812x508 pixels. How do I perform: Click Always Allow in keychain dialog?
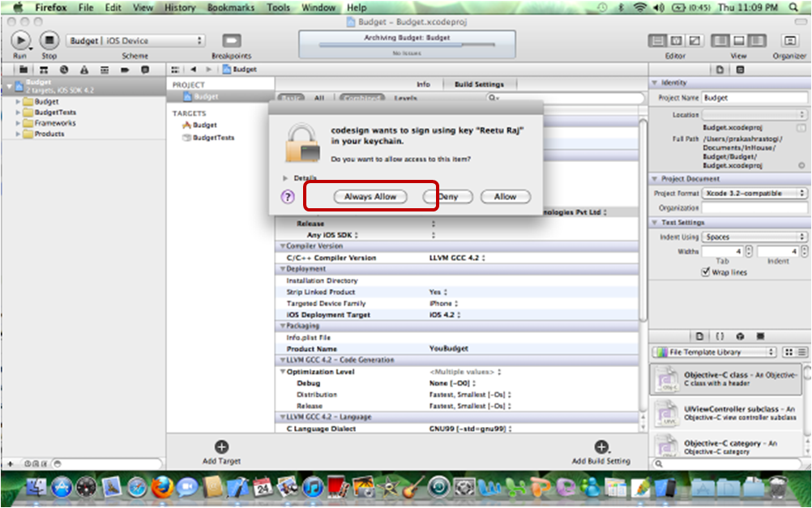[x=370, y=197]
